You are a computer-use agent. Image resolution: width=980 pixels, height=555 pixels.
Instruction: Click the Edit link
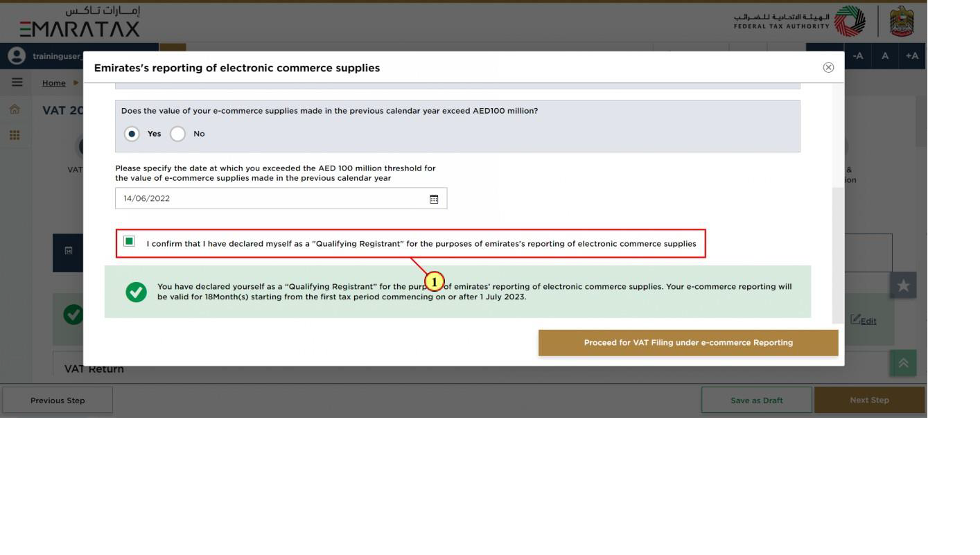(864, 320)
